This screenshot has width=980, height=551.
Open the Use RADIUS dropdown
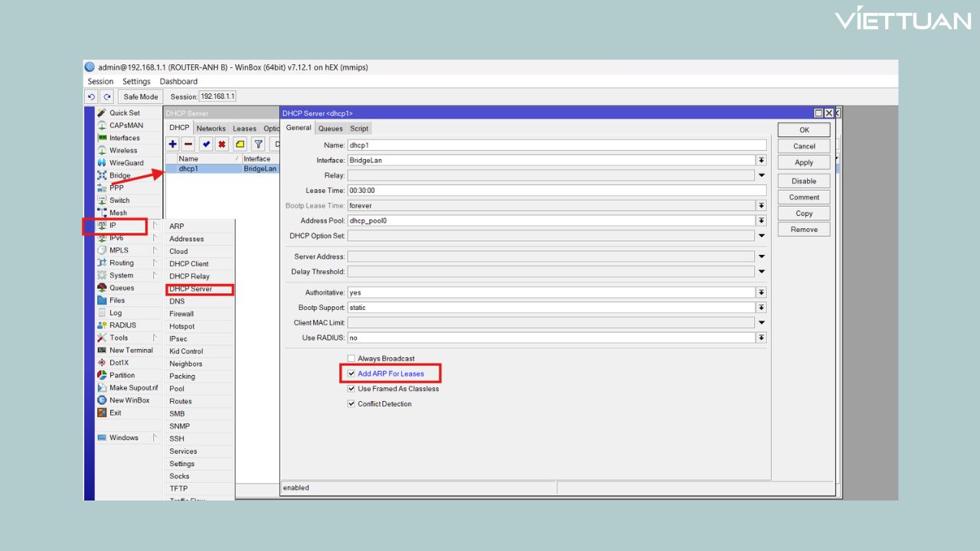point(762,337)
